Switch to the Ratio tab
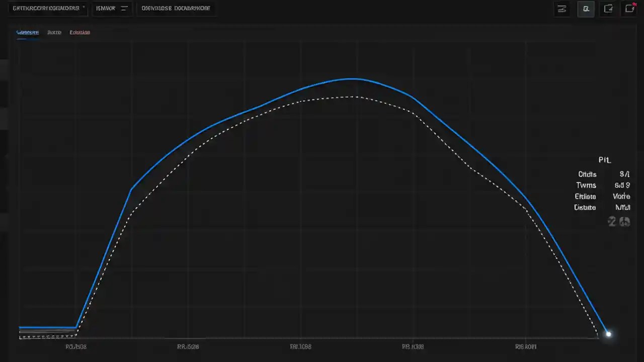 [54, 32]
